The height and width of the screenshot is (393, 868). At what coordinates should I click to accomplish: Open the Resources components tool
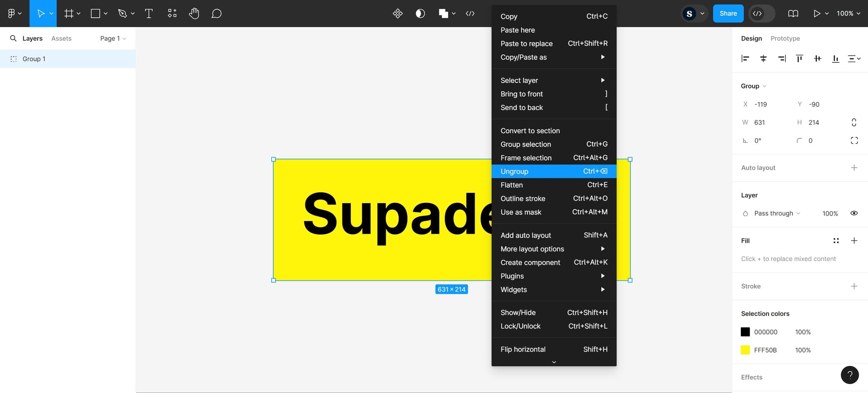point(172,14)
